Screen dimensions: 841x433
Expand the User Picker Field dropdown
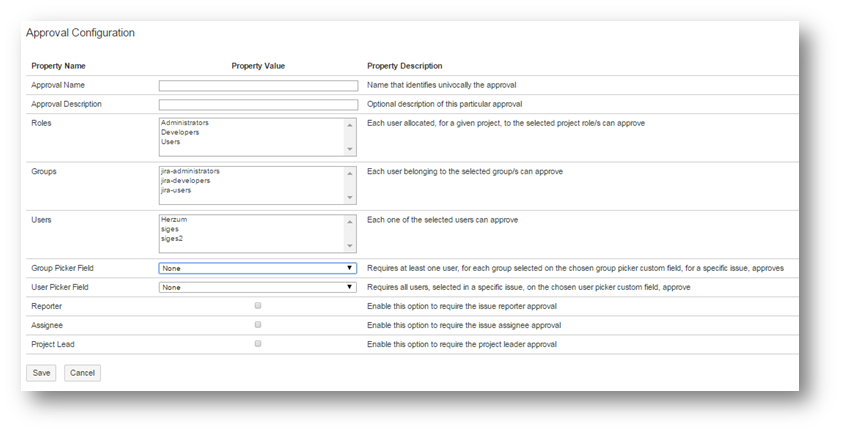(x=257, y=287)
